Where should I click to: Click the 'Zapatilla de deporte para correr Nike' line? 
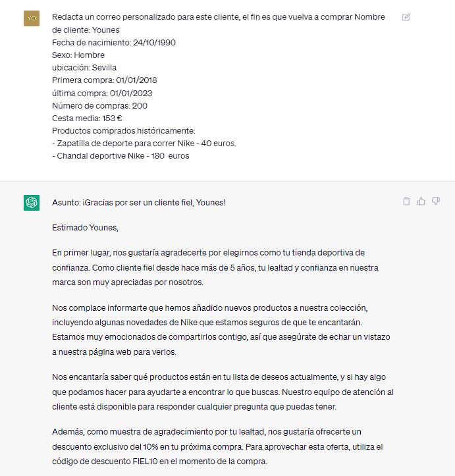pos(144,143)
